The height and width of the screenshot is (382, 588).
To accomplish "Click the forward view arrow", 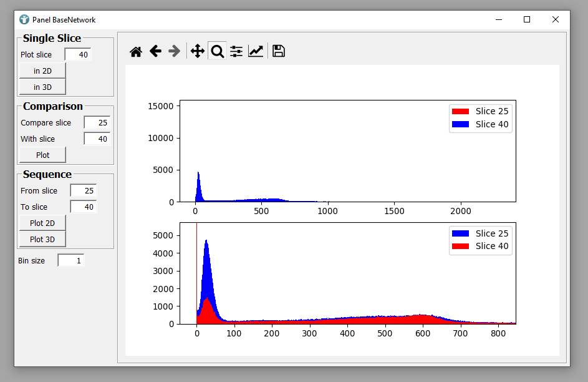I will [175, 51].
